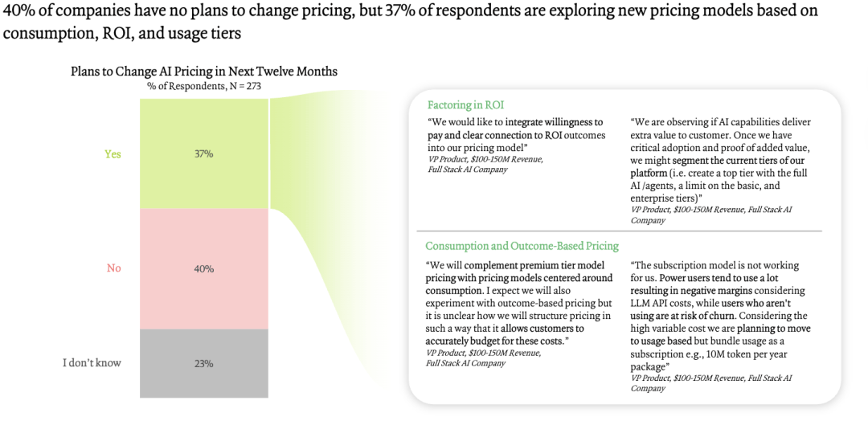Image resolution: width=868 pixels, height=421 pixels.
Task: Select the pink No axis label
Action: coord(113,268)
